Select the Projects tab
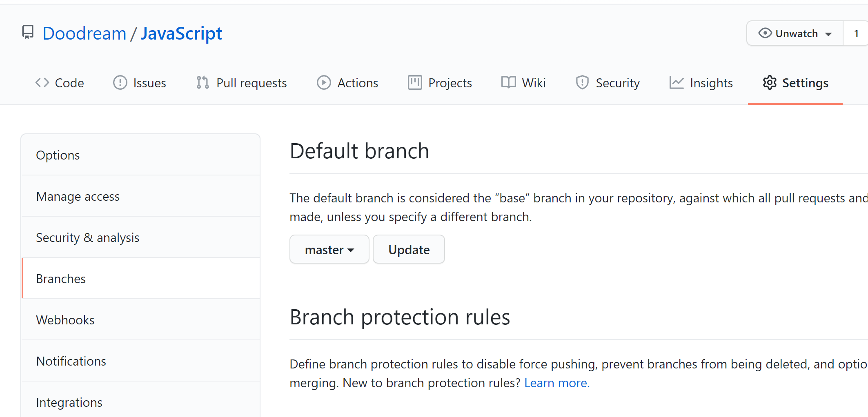The height and width of the screenshot is (417, 868). tap(440, 83)
